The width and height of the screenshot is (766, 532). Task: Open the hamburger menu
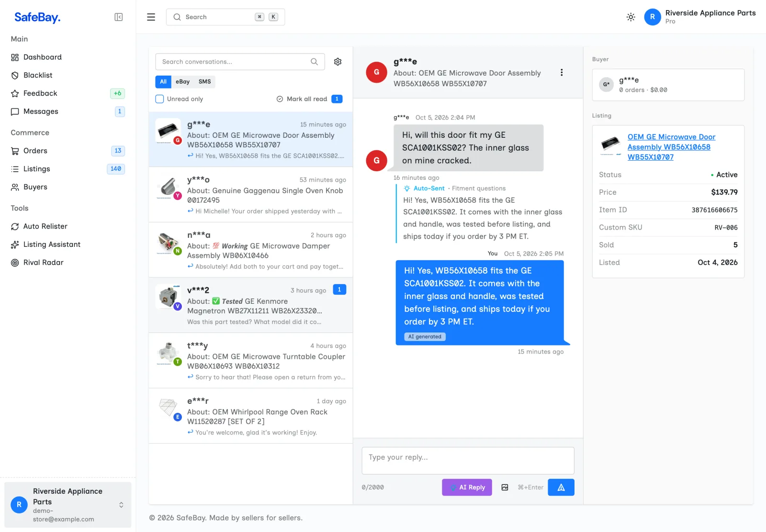click(x=151, y=17)
